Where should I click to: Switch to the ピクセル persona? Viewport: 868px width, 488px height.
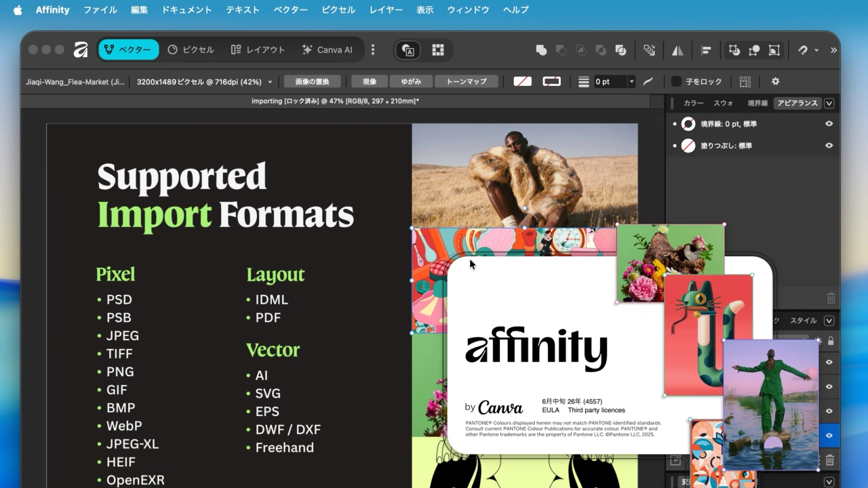tap(191, 49)
